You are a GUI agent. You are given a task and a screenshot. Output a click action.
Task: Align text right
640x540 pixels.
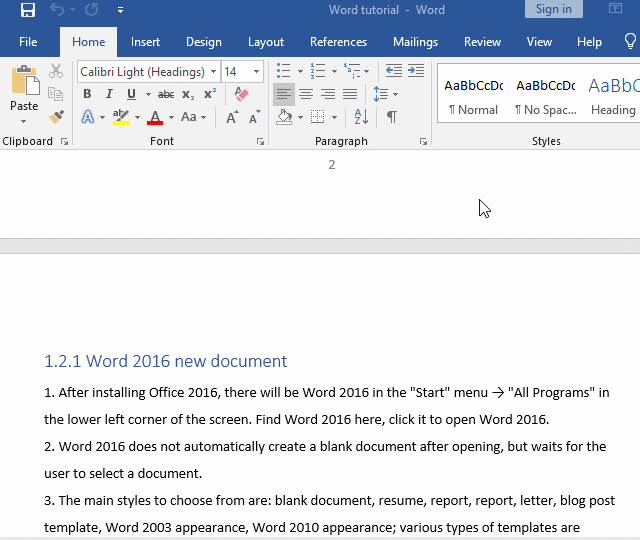328,94
